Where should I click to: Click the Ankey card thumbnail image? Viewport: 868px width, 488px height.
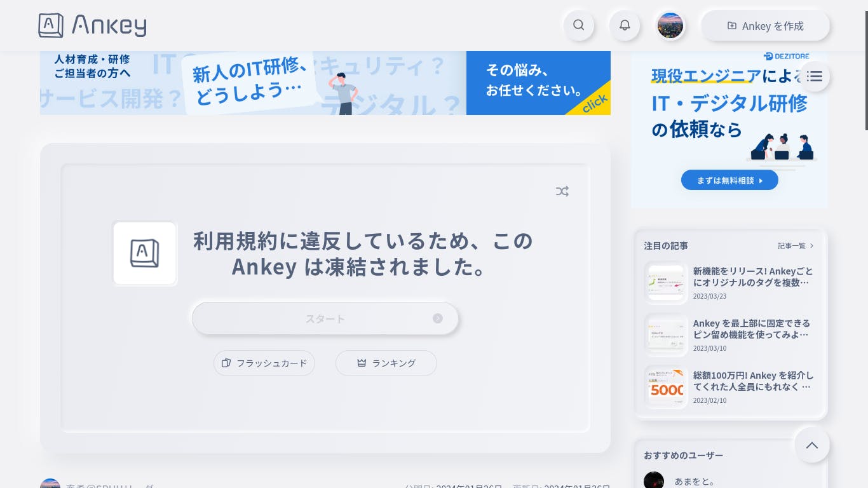(145, 254)
